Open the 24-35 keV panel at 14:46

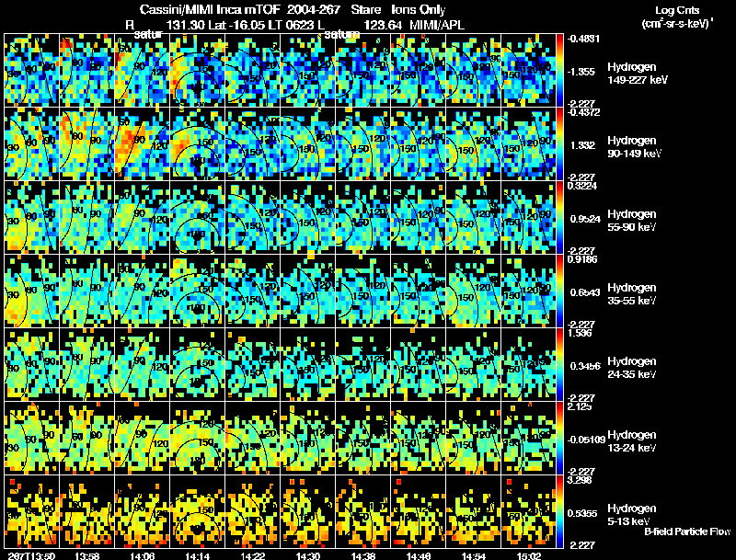pos(419,365)
